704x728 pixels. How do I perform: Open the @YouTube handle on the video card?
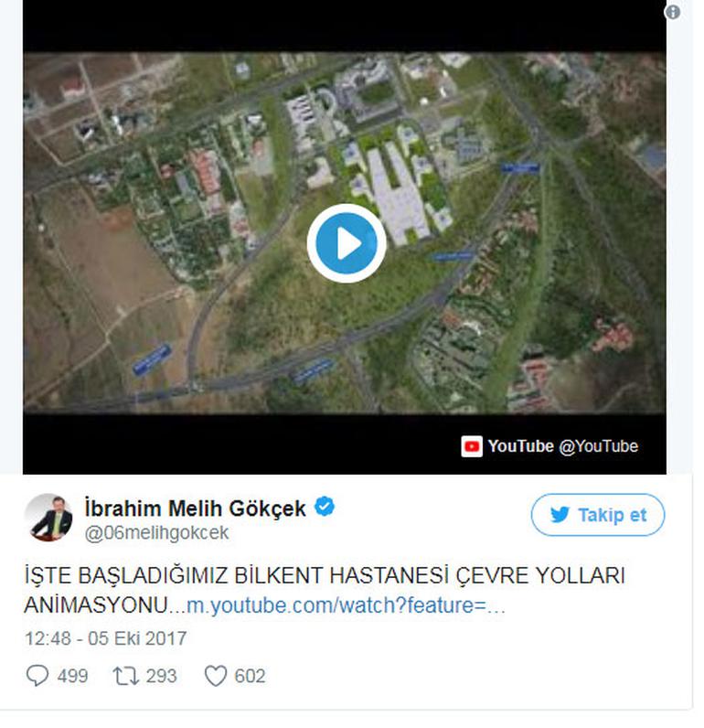598,446
